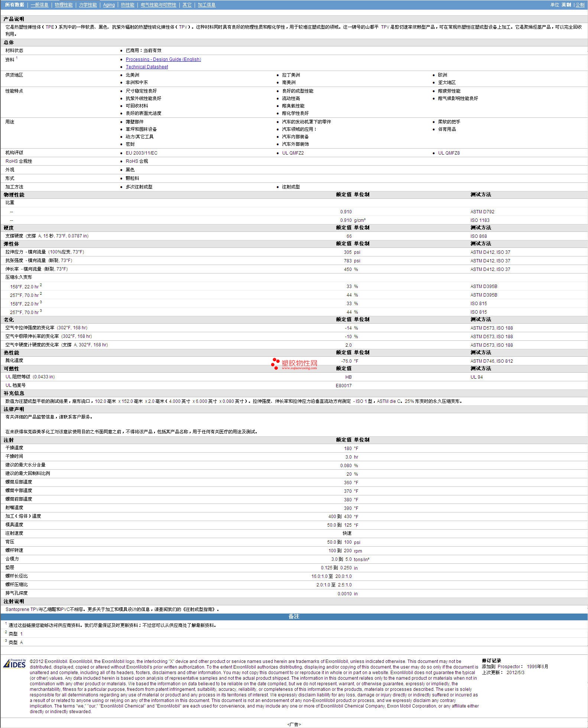Select the EU 2003/11/EC rating text
Screen dimensions: 588x728
tap(142, 153)
